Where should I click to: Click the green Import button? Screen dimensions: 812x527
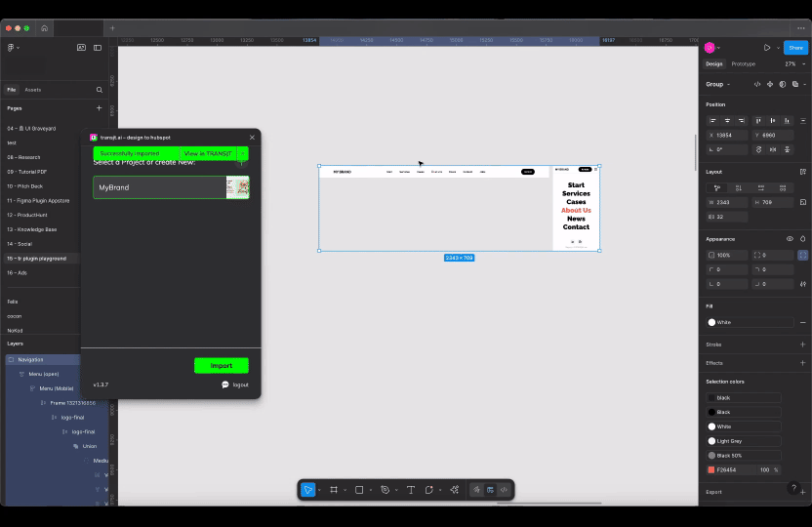pos(221,366)
